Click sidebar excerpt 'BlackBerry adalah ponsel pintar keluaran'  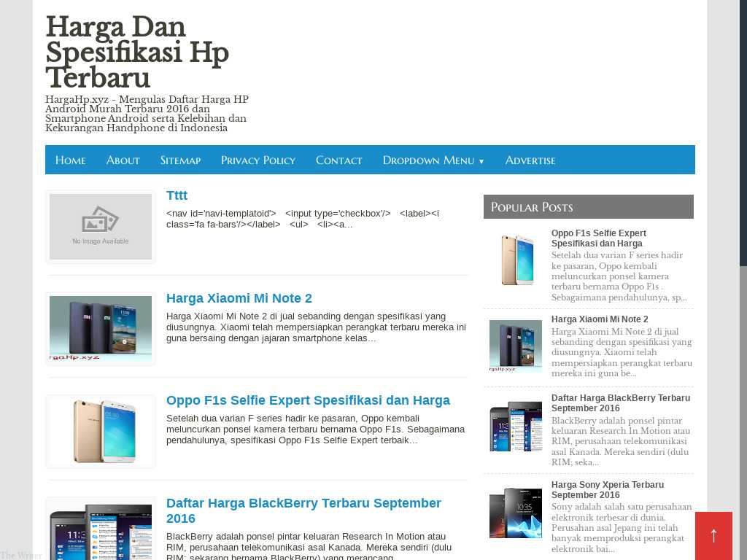[x=620, y=441]
